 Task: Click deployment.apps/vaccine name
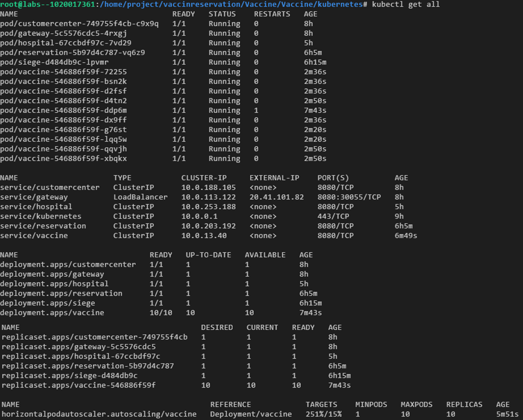point(52,313)
